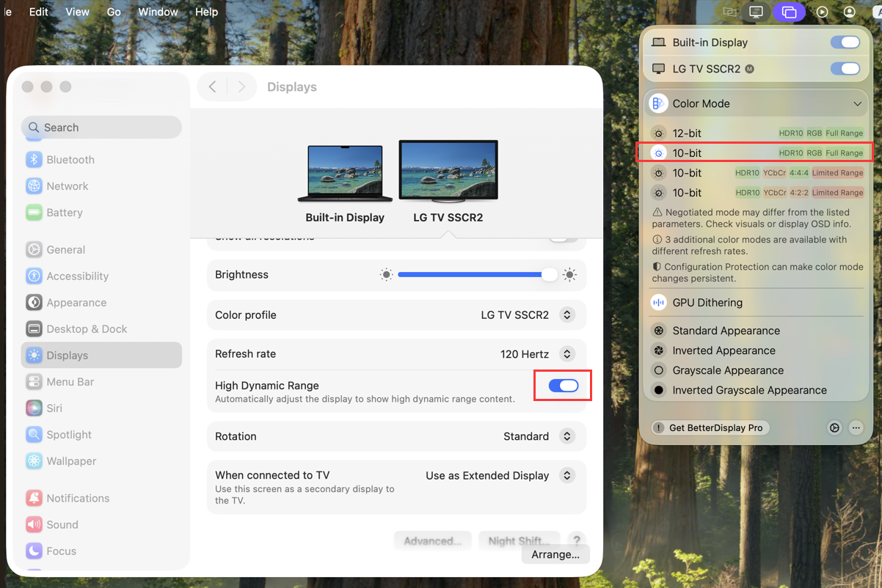Open Battery settings in the sidebar
Image resolution: width=882 pixels, height=588 pixels.
[x=101, y=213]
